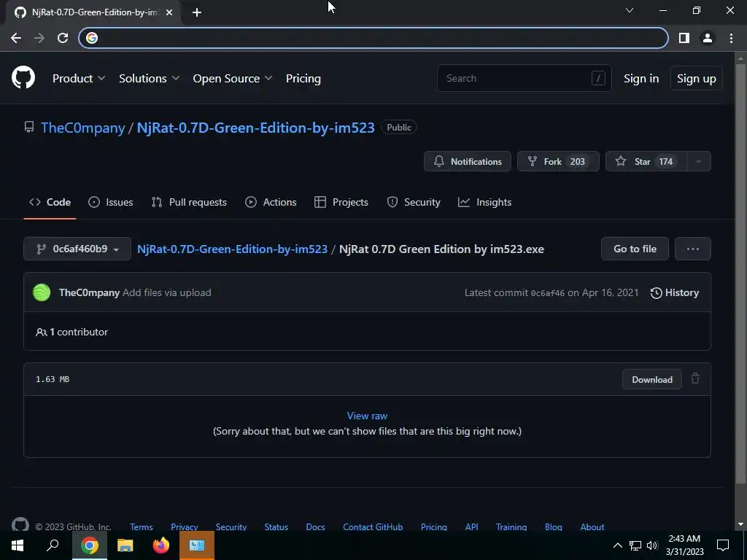Screen dimensions: 747x560
Task: Click the slash shortcut icon in search
Action: click(x=598, y=78)
